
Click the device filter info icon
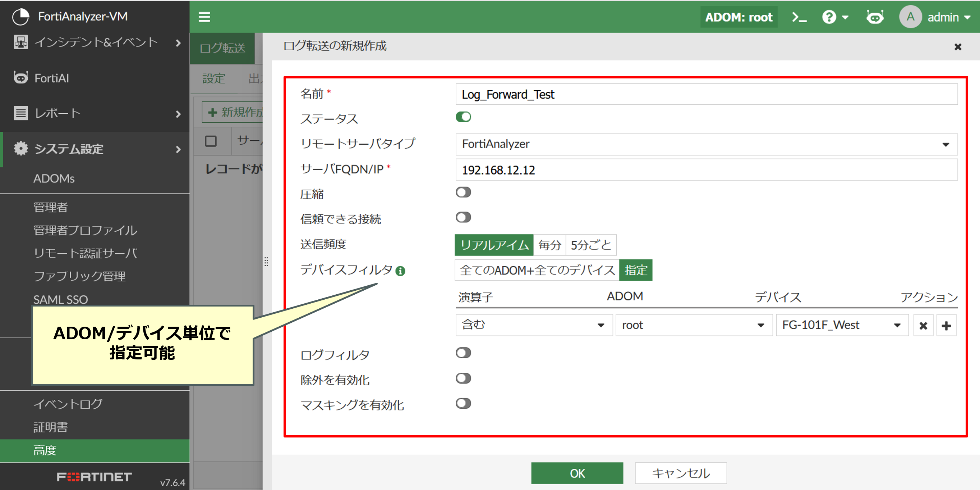click(400, 271)
